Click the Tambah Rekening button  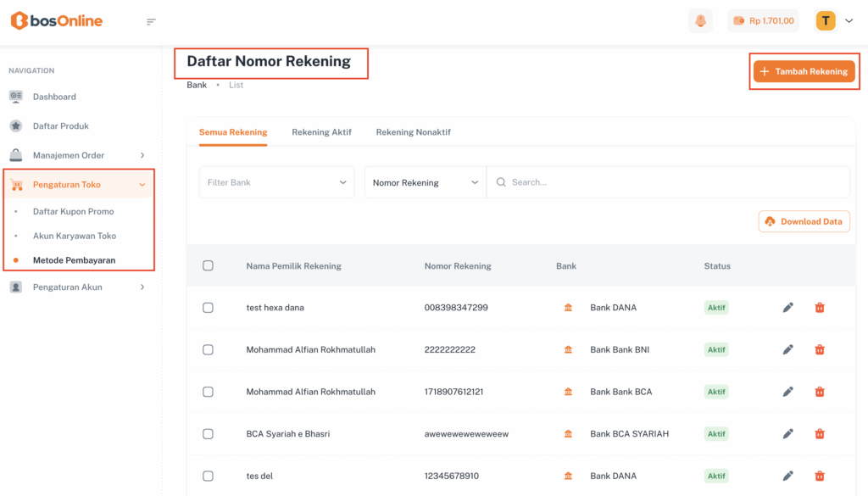coord(804,71)
